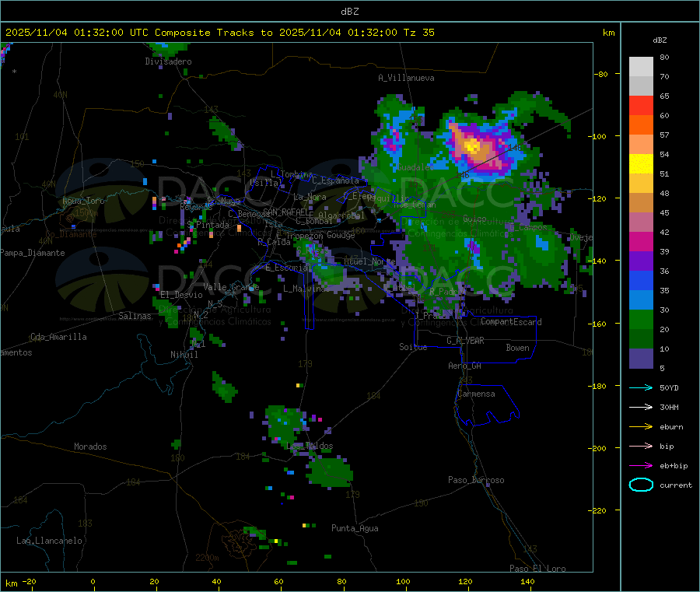
Task: Click the 'Bowen' map label
Action: (518, 348)
